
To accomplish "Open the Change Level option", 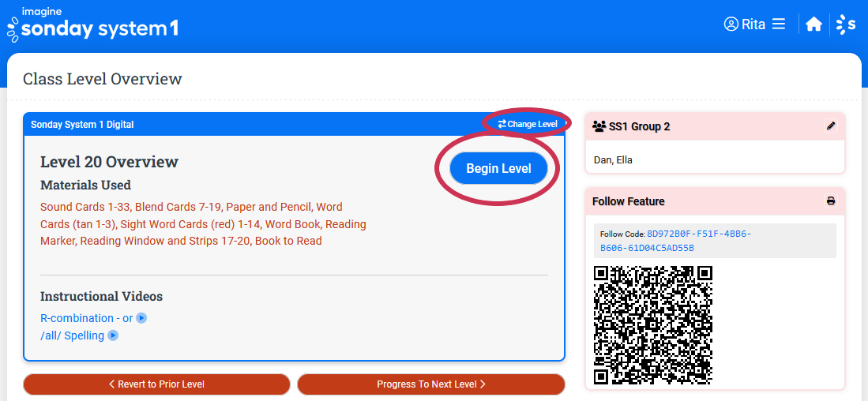I will pyautogui.click(x=527, y=124).
